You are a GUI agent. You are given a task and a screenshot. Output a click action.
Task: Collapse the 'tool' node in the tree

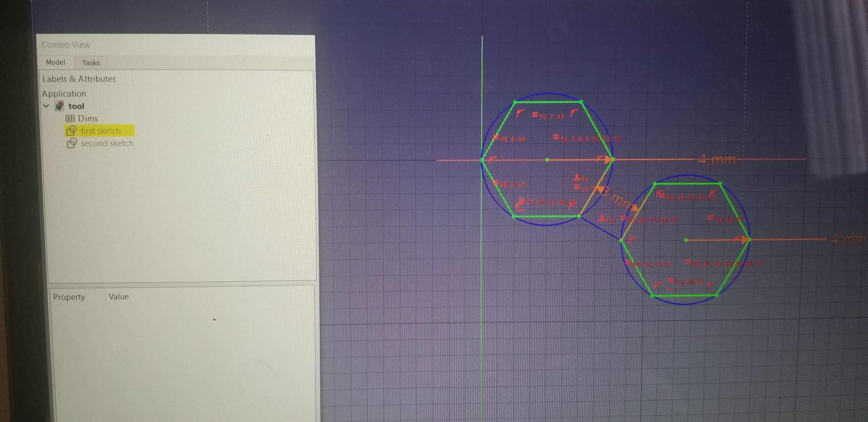click(46, 106)
